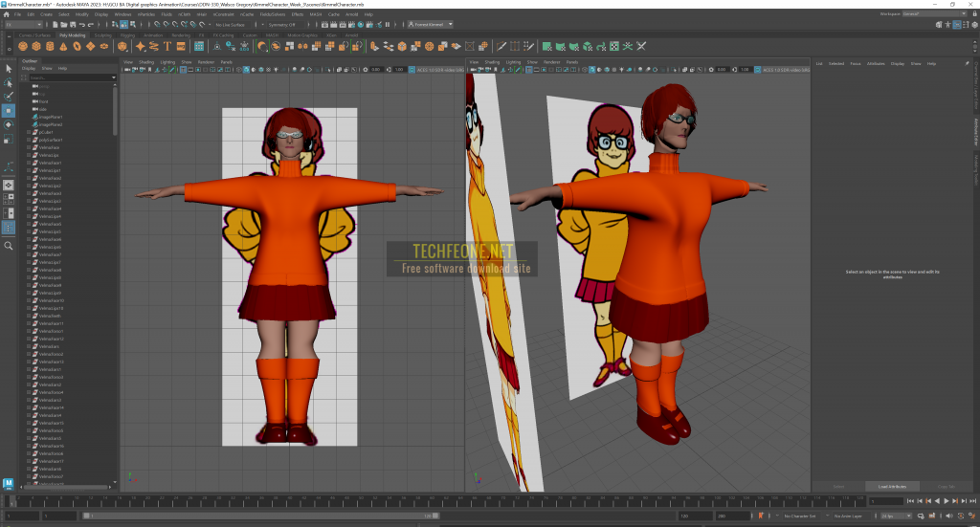The width and height of the screenshot is (980, 527).
Task: Click the Go to end of range button
Action: coord(972,501)
